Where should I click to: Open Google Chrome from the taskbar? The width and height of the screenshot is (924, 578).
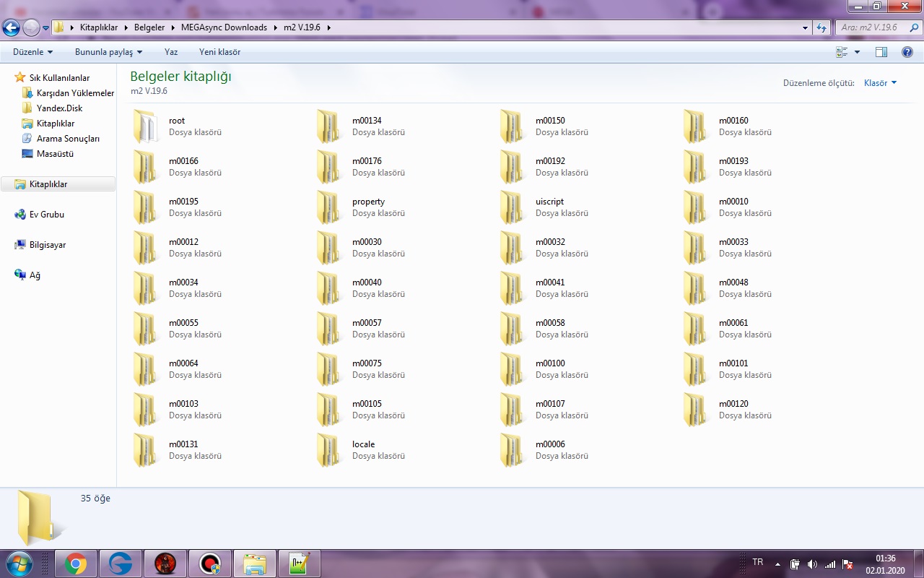76,564
